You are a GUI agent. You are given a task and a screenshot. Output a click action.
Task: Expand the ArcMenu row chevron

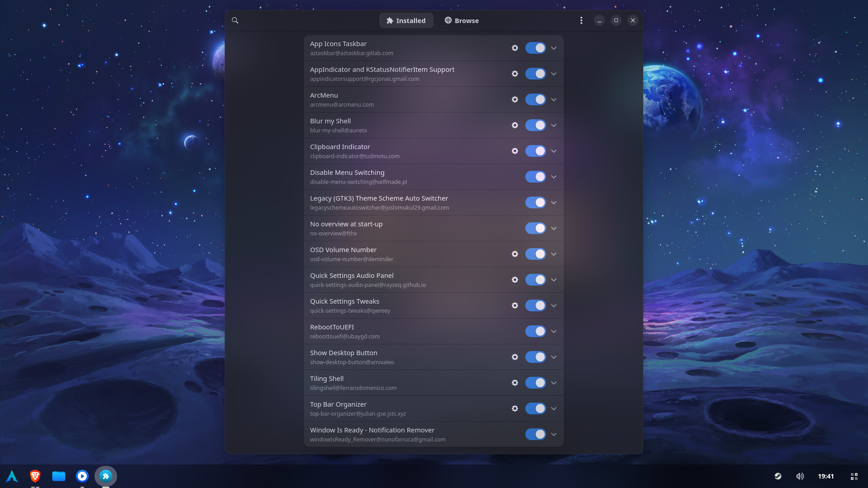coord(554,99)
